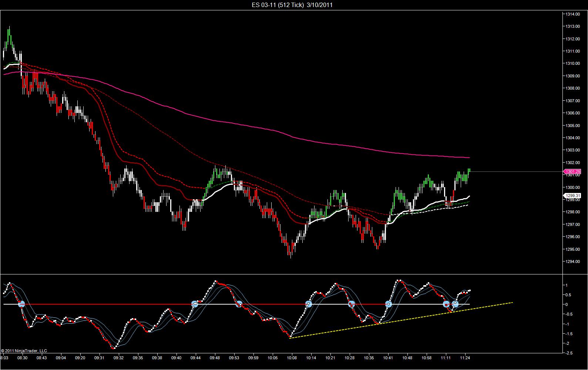Click the 10:58 time axis label
This screenshot has width=588, height=370.
426,358
